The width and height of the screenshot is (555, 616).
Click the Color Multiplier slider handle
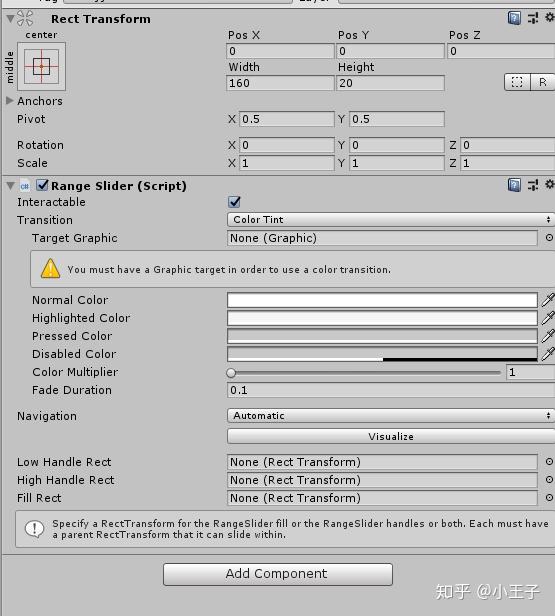pos(231,373)
